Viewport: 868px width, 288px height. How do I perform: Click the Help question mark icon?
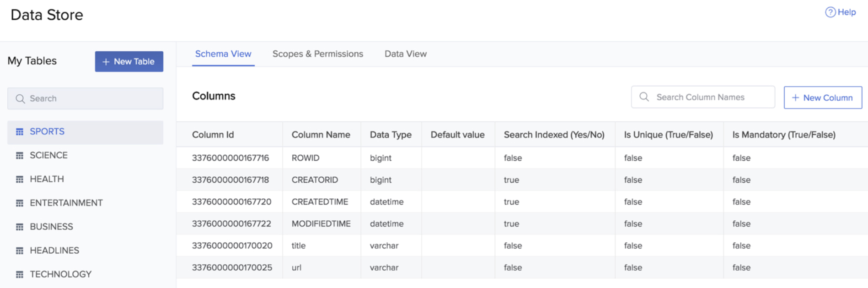click(830, 12)
